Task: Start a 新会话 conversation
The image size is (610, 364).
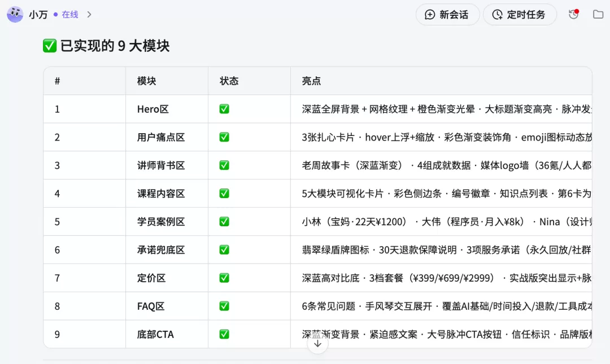Action: tap(447, 14)
